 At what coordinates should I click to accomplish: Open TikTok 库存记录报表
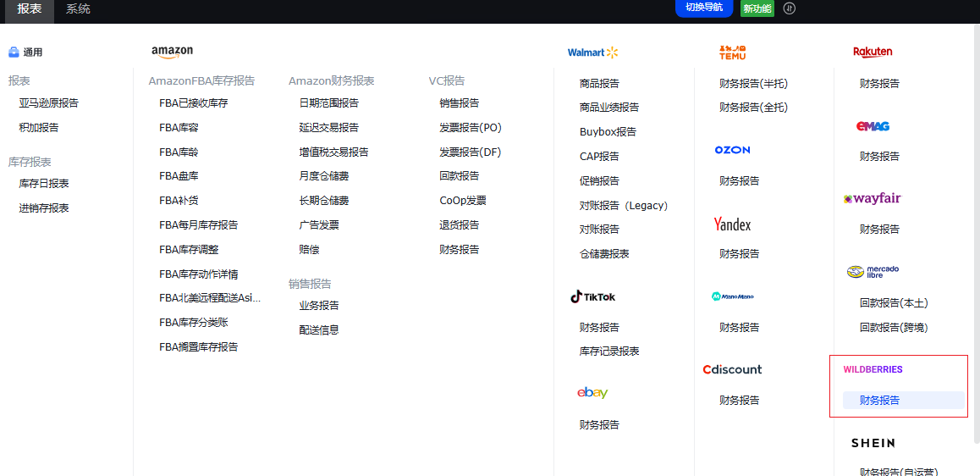coord(608,351)
